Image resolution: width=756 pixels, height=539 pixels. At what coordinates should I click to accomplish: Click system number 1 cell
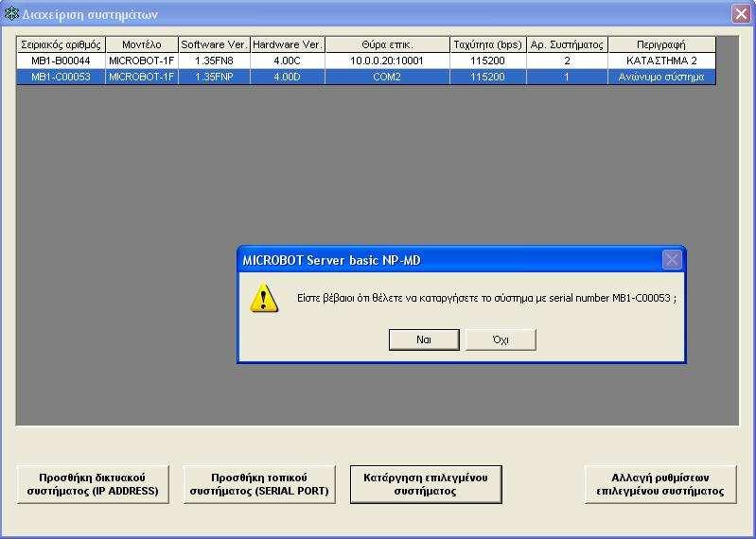(567, 77)
